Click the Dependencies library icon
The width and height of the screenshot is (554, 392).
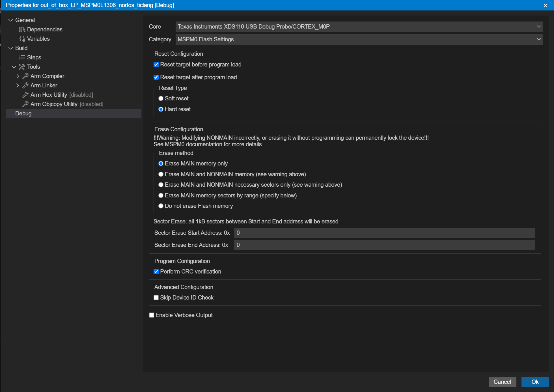pyautogui.click(x=22, y=29)
